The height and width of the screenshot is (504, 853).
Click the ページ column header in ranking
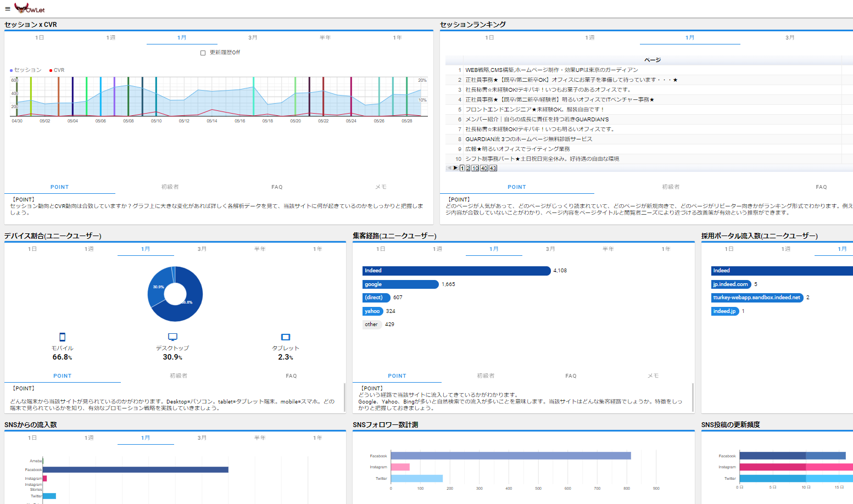coord(652,60)
